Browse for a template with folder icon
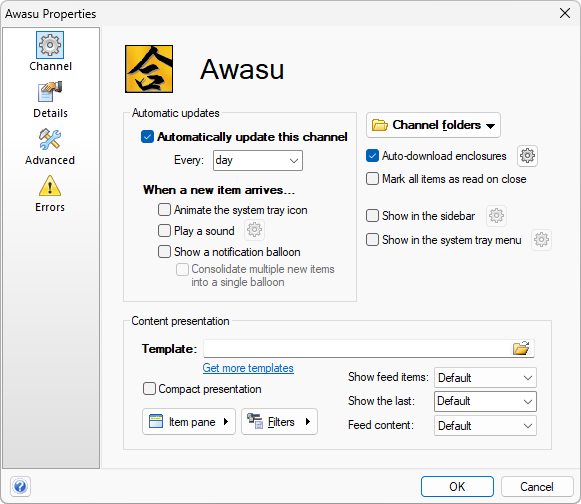Image resolution: width=581 pixels, height=504 pixels. pyautogui.click(x=521, y=348)
